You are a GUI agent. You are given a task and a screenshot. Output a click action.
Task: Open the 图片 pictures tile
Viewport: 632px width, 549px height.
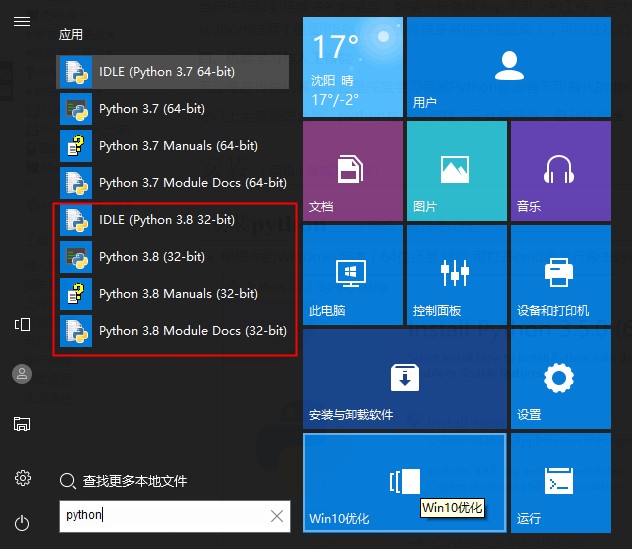[457, 171]
